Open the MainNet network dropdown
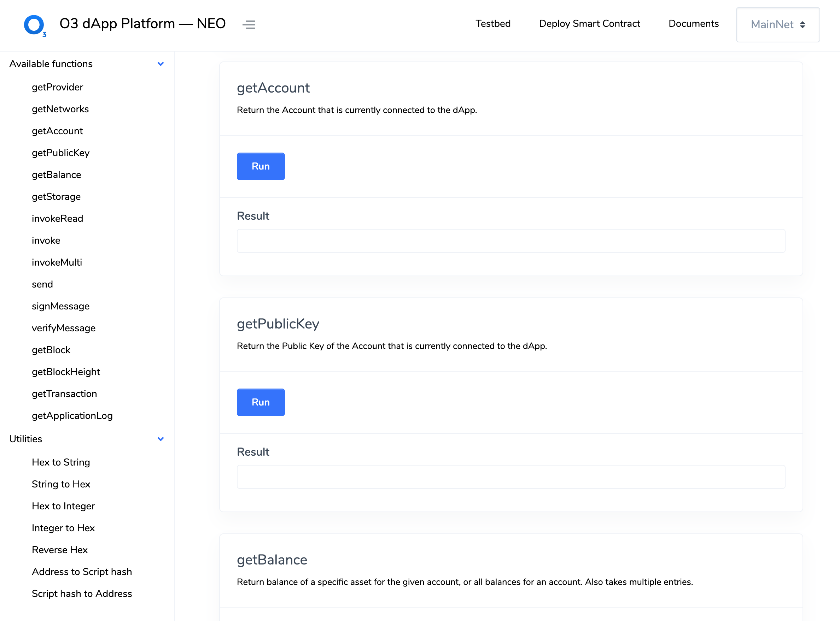Image resolution: width=840 pixels, height=621 pixels. click(x=777, y=25)
